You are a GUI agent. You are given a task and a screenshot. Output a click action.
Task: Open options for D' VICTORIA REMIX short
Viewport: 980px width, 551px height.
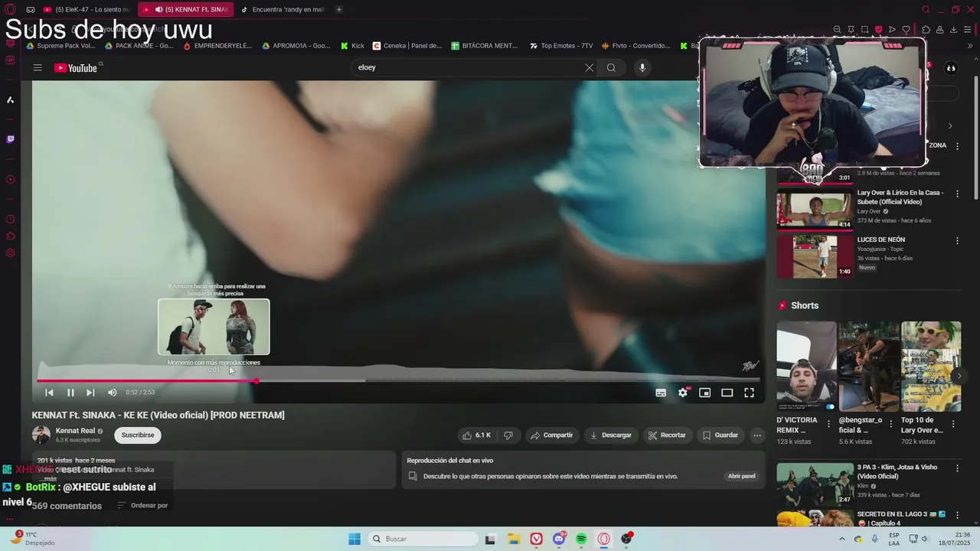coord(828,424)
